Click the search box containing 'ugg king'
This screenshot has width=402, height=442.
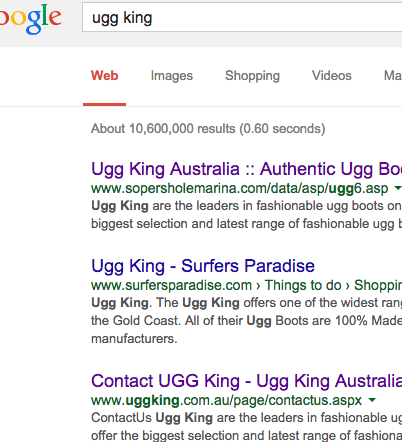(x=242, y=17)
